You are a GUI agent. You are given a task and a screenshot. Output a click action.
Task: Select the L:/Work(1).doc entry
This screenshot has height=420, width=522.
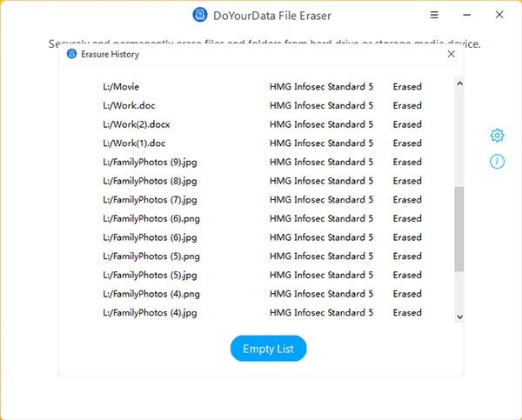click(133, 143)
